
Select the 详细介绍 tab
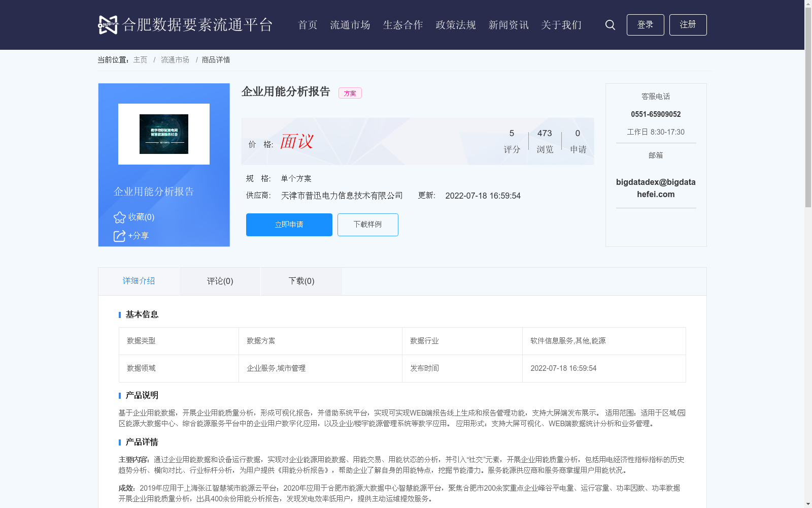pos(139,281)
